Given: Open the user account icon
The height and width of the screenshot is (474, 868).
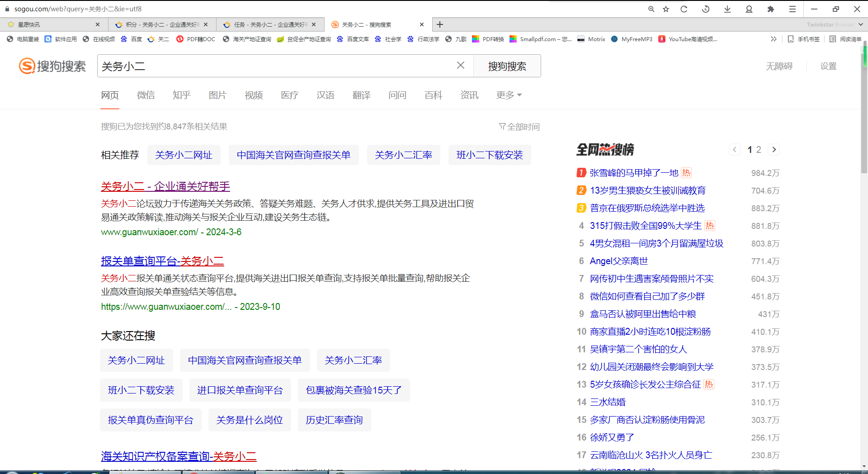Looking at the screenshot, I should (749, 9).
